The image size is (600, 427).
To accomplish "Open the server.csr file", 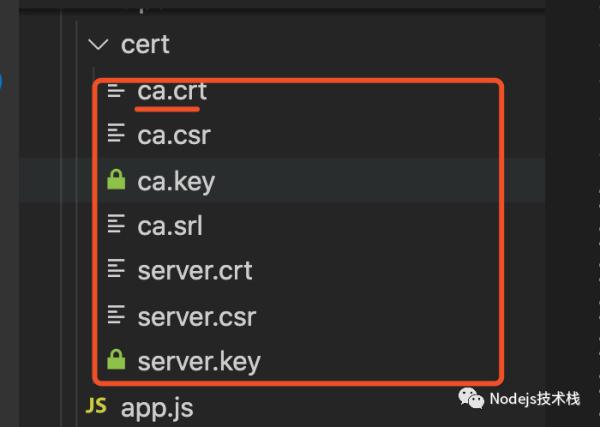I will click(197, 316).
